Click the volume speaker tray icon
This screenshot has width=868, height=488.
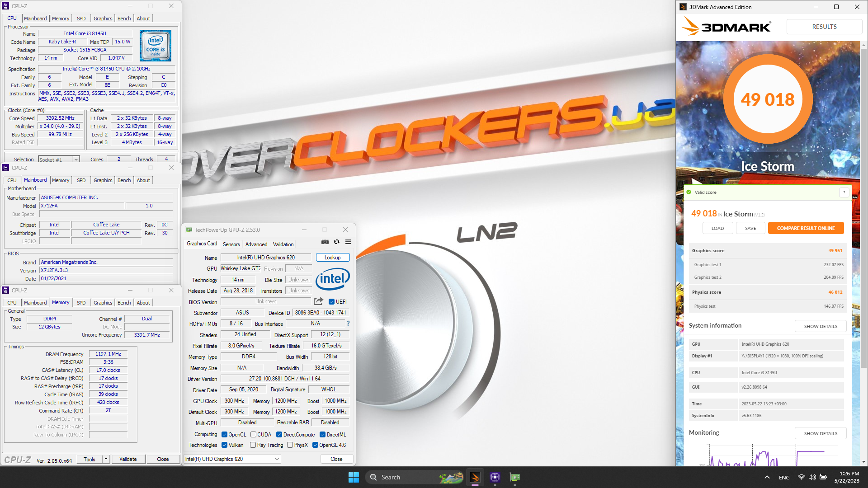click(x=812, y=477)
